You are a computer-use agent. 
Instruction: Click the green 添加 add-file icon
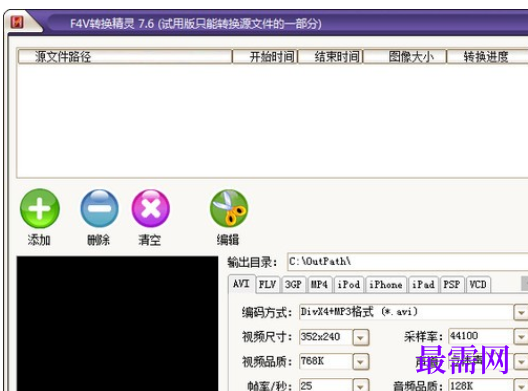click(x=40, y=208)
